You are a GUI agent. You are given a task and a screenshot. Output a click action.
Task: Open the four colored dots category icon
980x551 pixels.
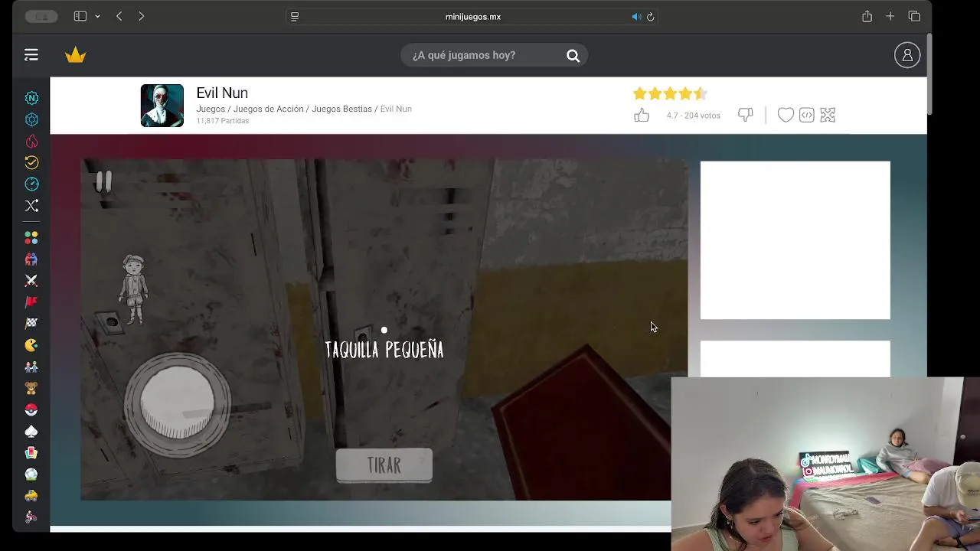click(x=31, y=238)
